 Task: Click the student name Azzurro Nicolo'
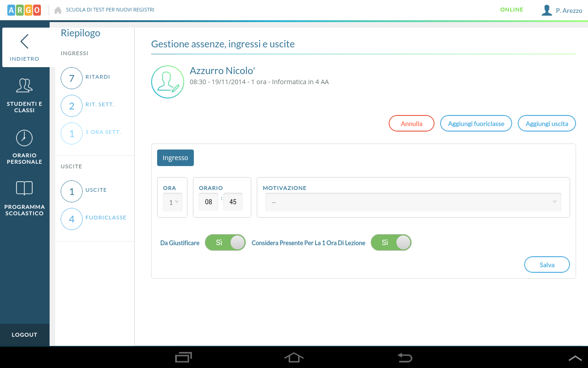coord(222,70)
